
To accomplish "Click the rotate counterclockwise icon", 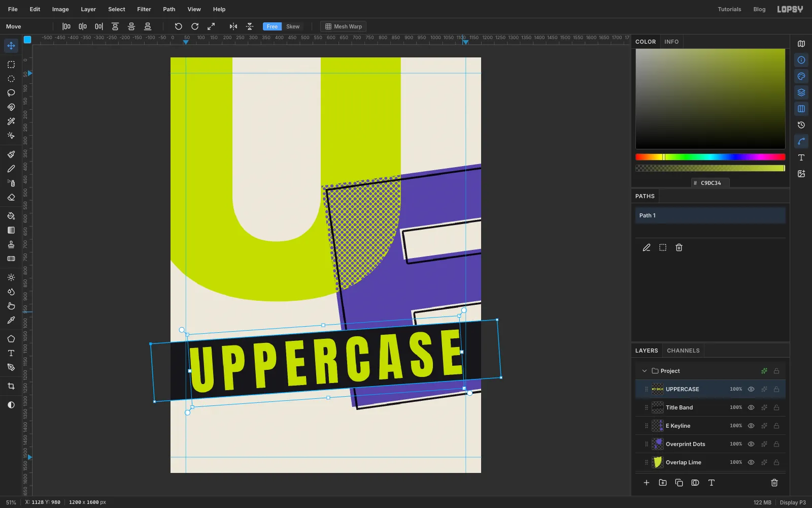I will click(179, 26).
